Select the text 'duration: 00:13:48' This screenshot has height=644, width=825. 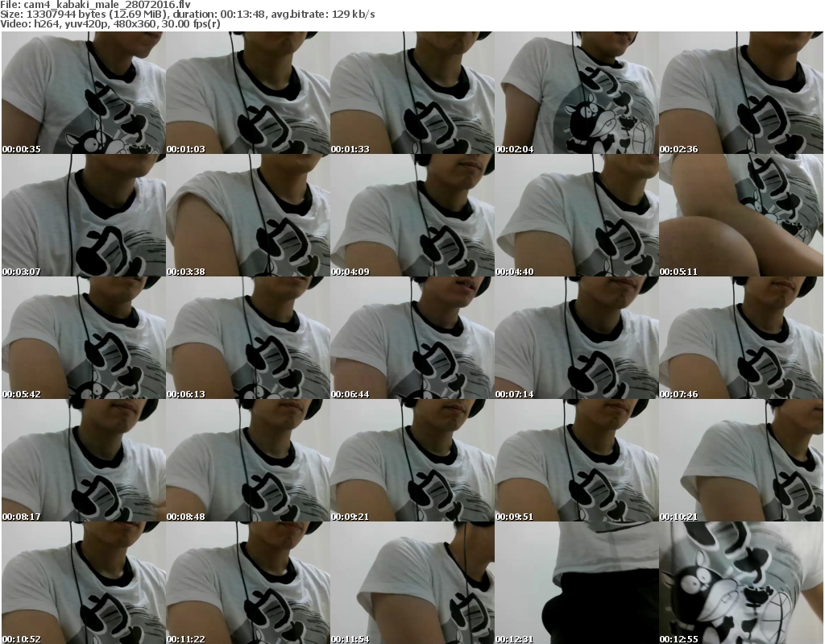(x=220, y=15)
